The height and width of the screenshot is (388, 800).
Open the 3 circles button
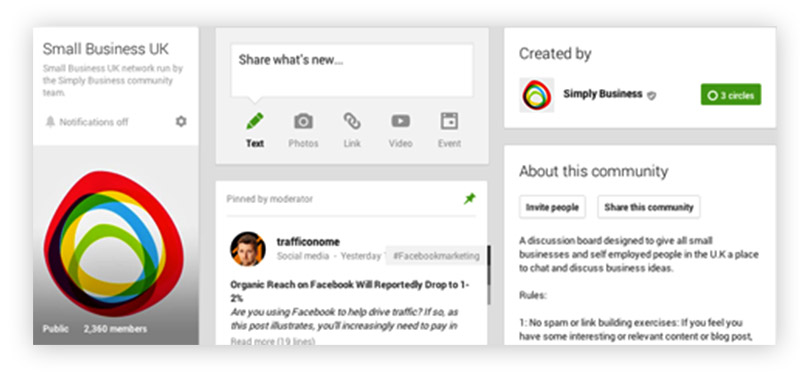pos(731,94)
